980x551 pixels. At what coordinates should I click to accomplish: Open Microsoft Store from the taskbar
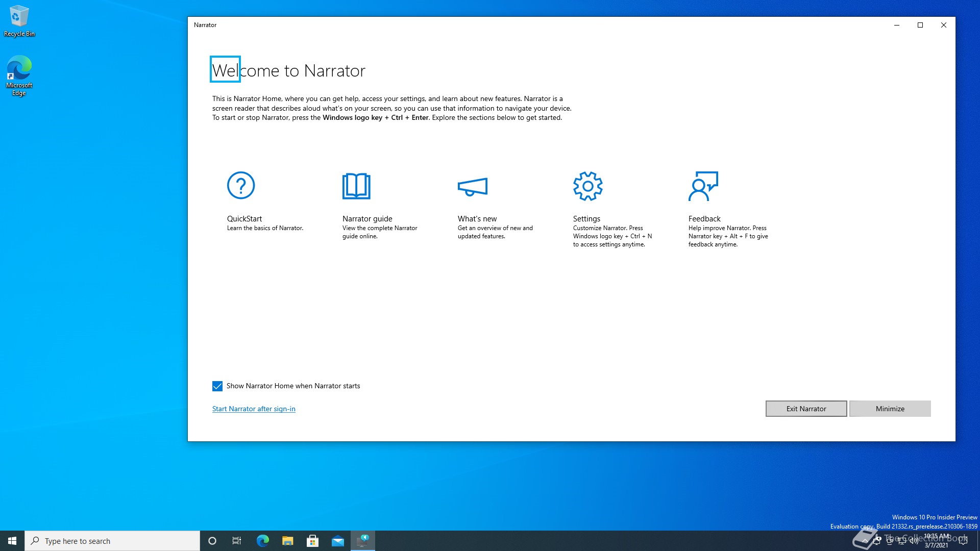[312, 541]
